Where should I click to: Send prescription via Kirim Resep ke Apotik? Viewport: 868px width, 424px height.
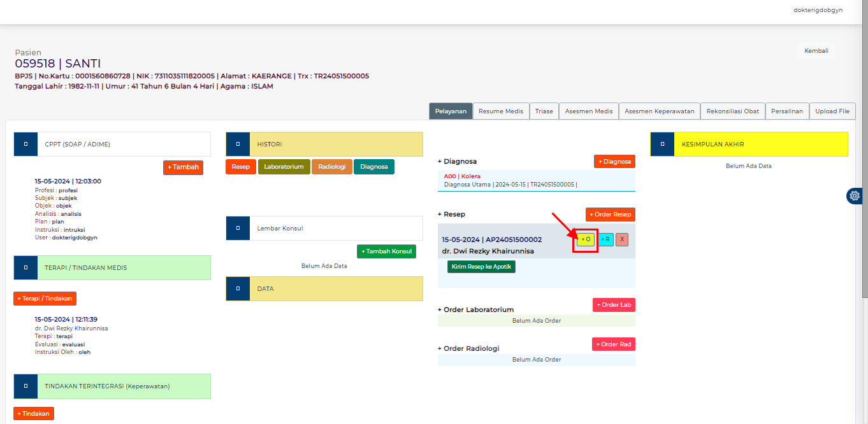click(481, 267)
